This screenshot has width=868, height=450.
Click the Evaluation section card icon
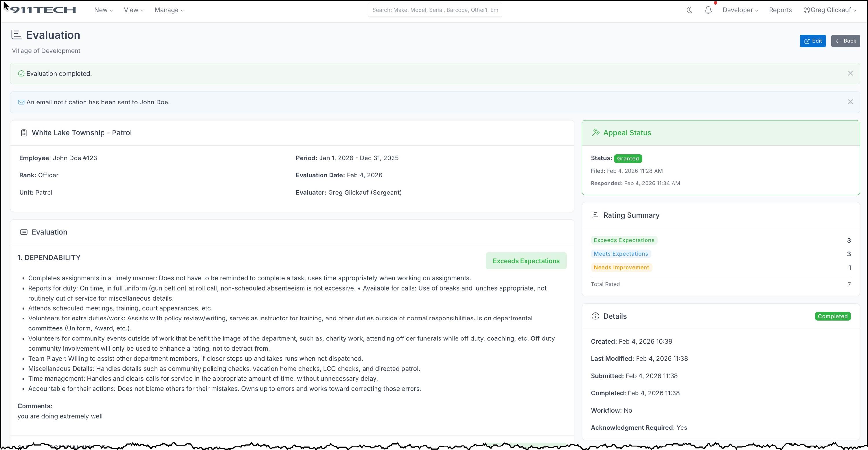[24, 232]
